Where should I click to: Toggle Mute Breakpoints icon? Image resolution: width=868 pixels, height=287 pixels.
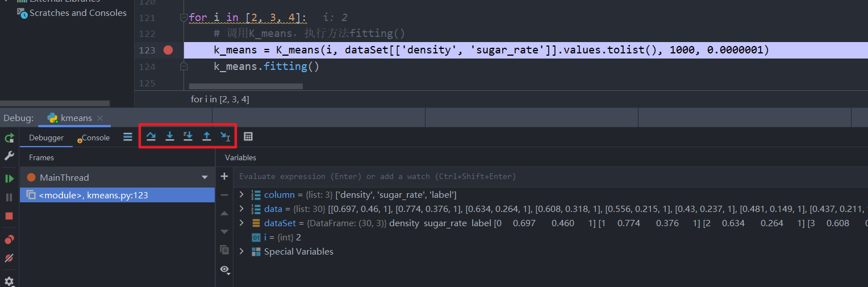click(9, 258)
